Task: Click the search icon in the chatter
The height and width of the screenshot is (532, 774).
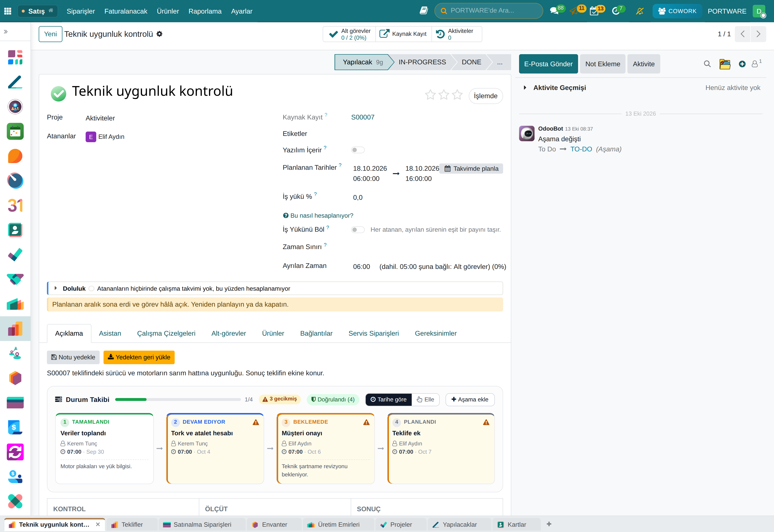Action: click(x=707, y=64)
